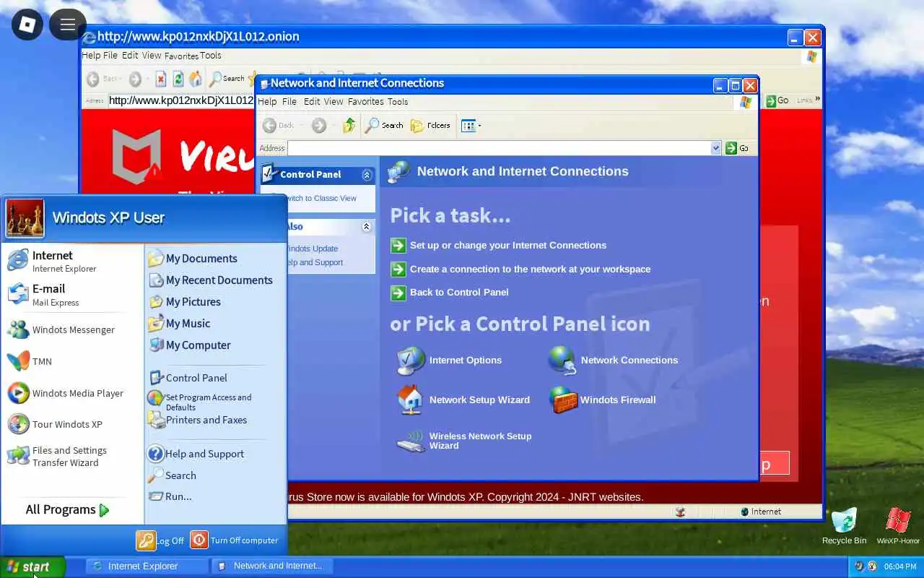Click the Up folder icon in Network window

pyautogui.click(x=349, y=126)
